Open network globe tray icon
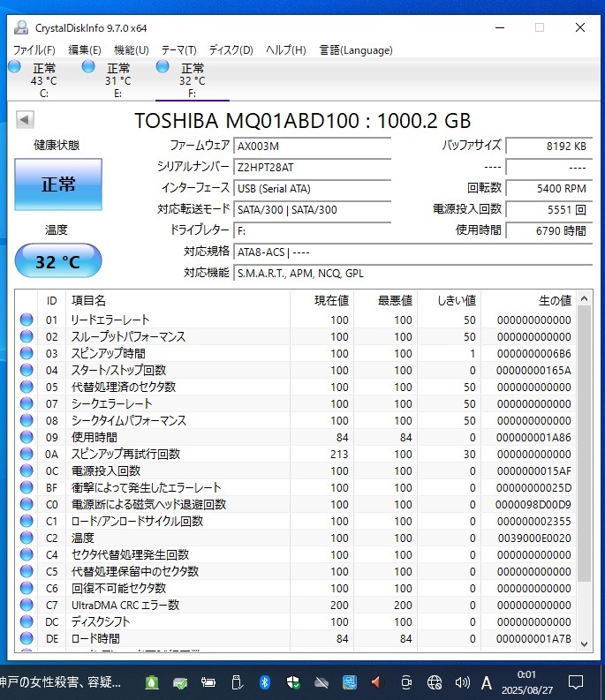This screenshot has width=605, height=700. 435,682
